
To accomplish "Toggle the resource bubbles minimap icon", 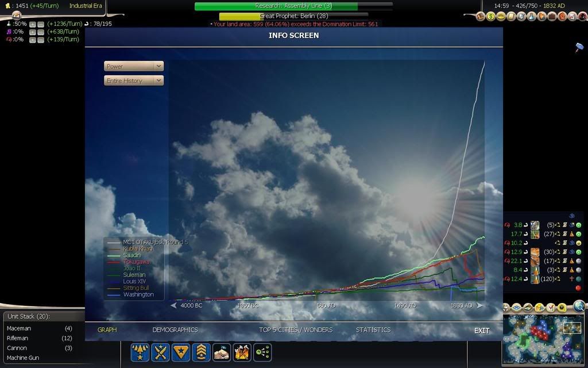I will 540,308.
